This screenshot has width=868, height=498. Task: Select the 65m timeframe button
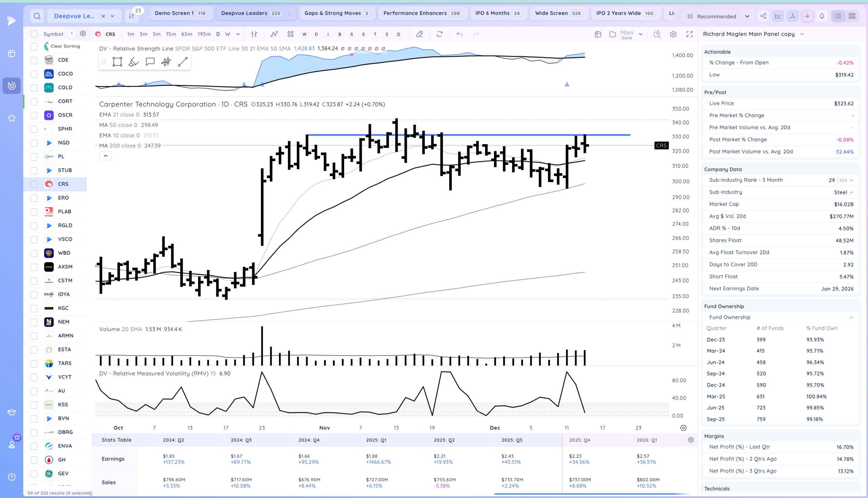point(186,34)
